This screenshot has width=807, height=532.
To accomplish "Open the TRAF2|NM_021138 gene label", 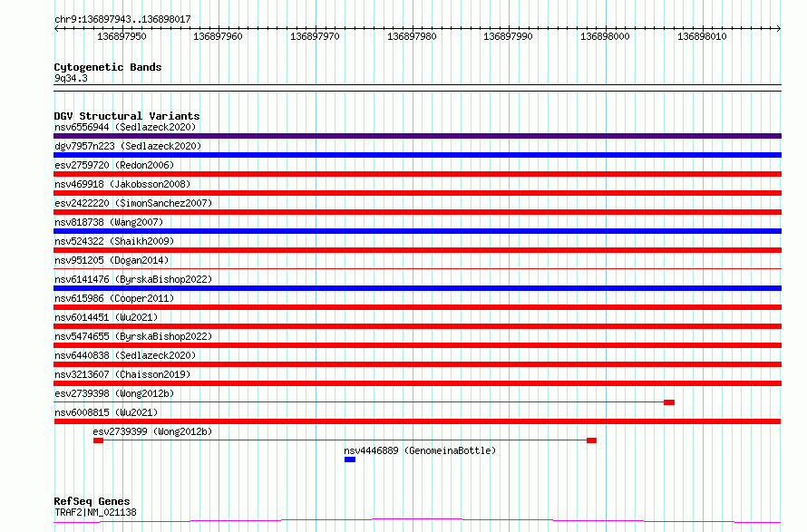I will [96, 512].
